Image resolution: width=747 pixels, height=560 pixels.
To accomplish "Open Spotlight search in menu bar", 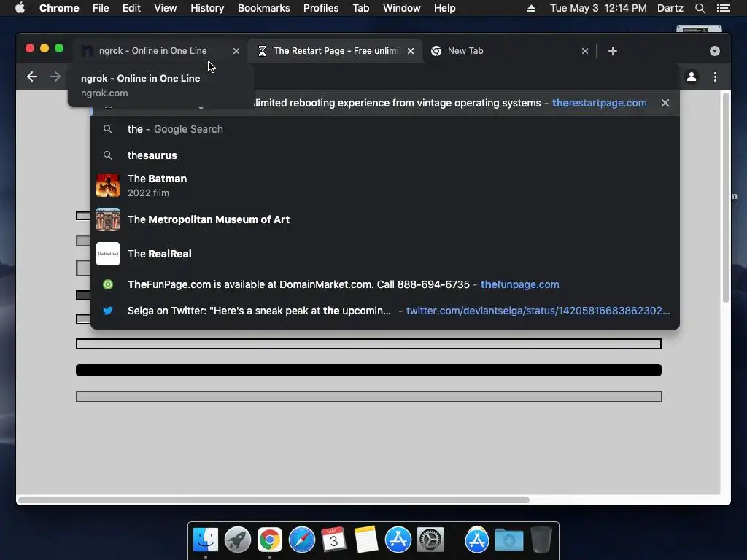I will click(700, 8).
